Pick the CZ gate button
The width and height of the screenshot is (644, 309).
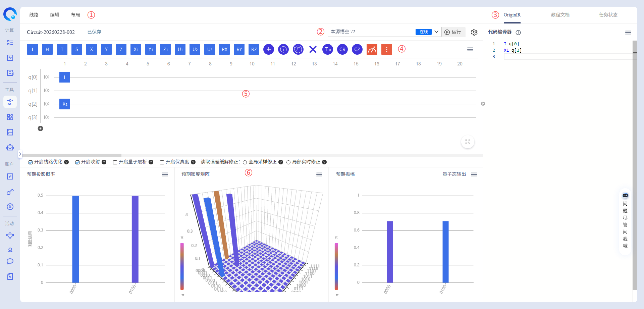click(x=357, y=49)
